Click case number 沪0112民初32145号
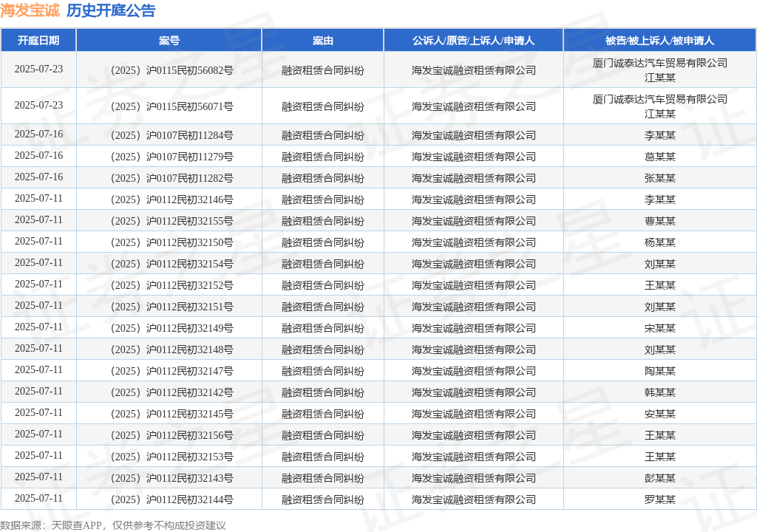 point(172,415)
